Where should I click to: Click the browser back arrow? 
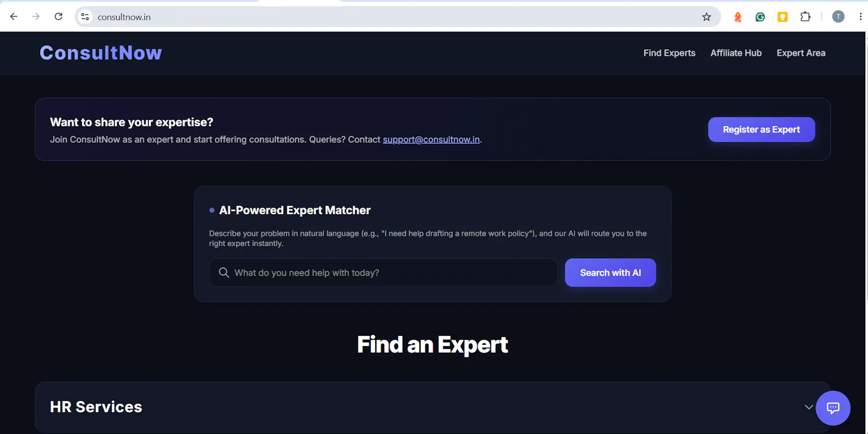[14, 17]
